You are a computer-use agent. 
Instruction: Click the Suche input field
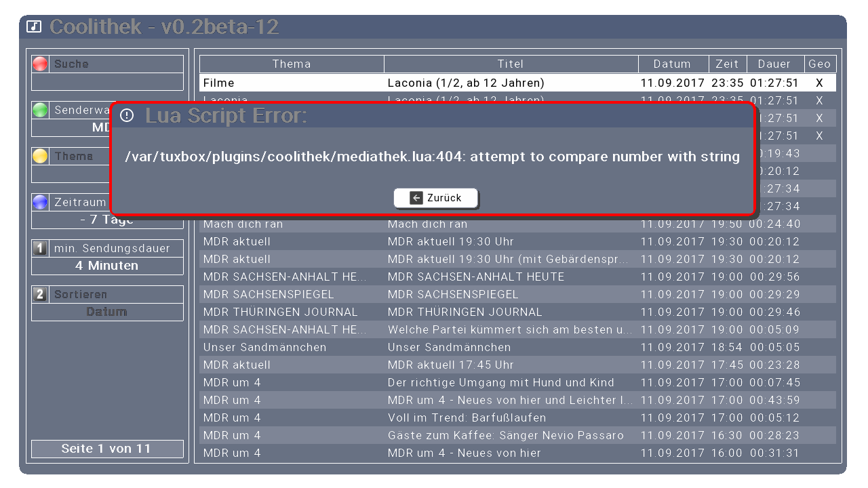click(x=107, y=82)
